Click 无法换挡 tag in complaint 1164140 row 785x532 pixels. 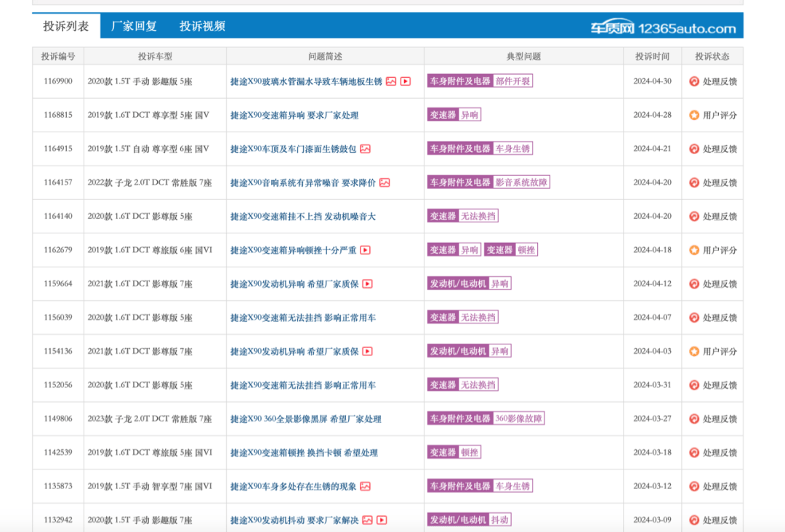(478, 216)
